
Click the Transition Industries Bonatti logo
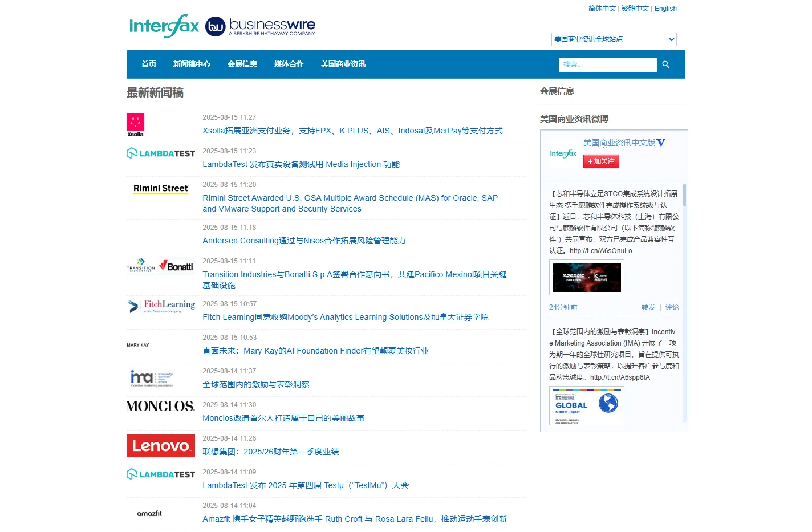click(160, 266)
